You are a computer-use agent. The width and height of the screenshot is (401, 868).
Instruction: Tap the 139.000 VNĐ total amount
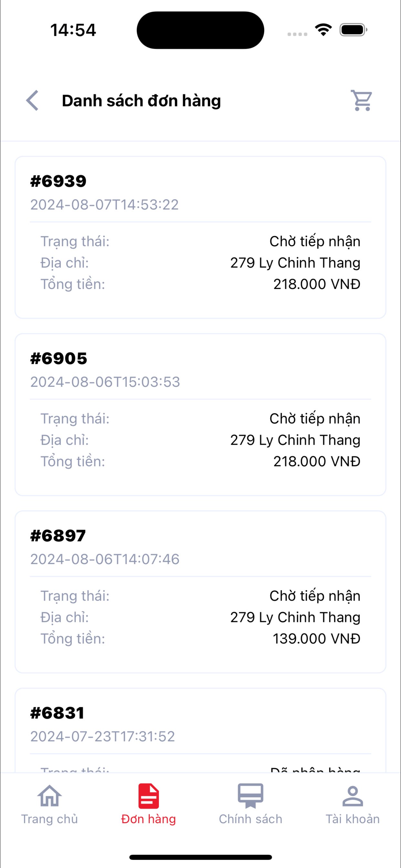[316, 638]
